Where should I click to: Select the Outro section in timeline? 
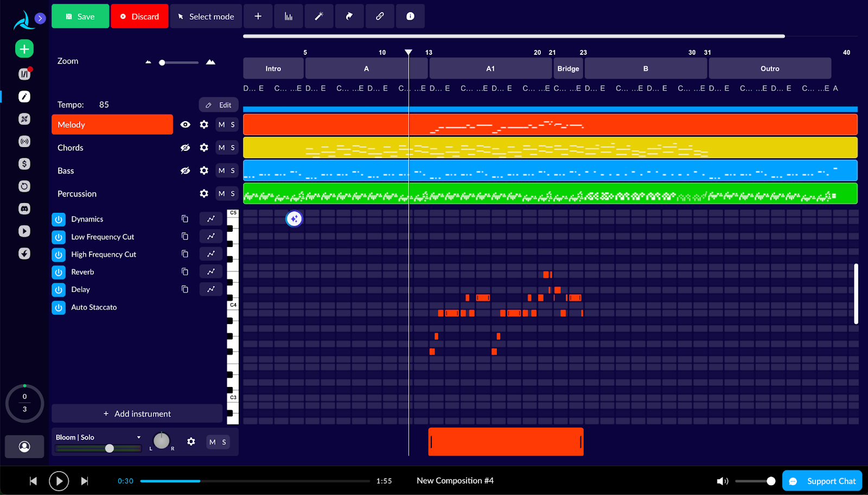tap(769, 68)
